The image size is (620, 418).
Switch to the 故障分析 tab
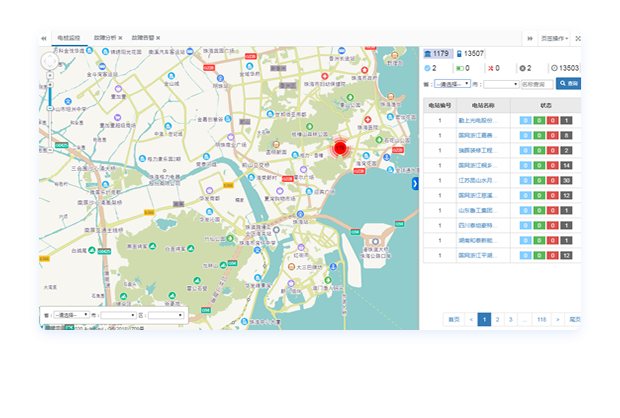pyautogui.click(x=105, y=38)
